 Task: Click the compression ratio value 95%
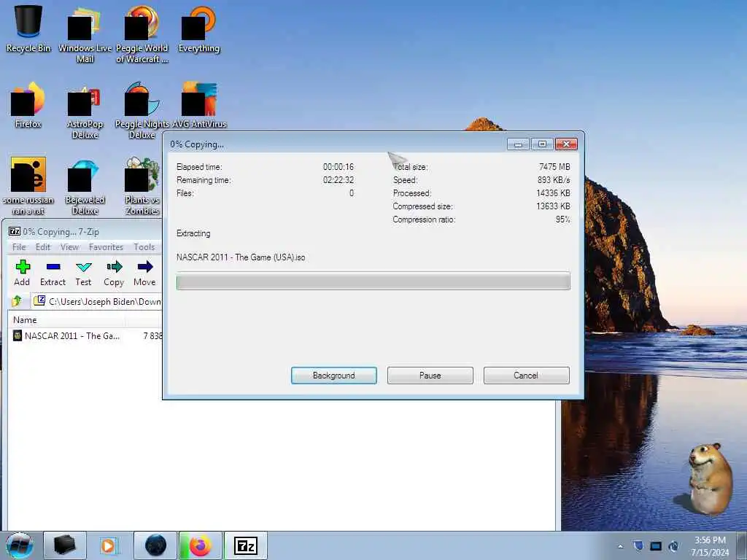562,219
